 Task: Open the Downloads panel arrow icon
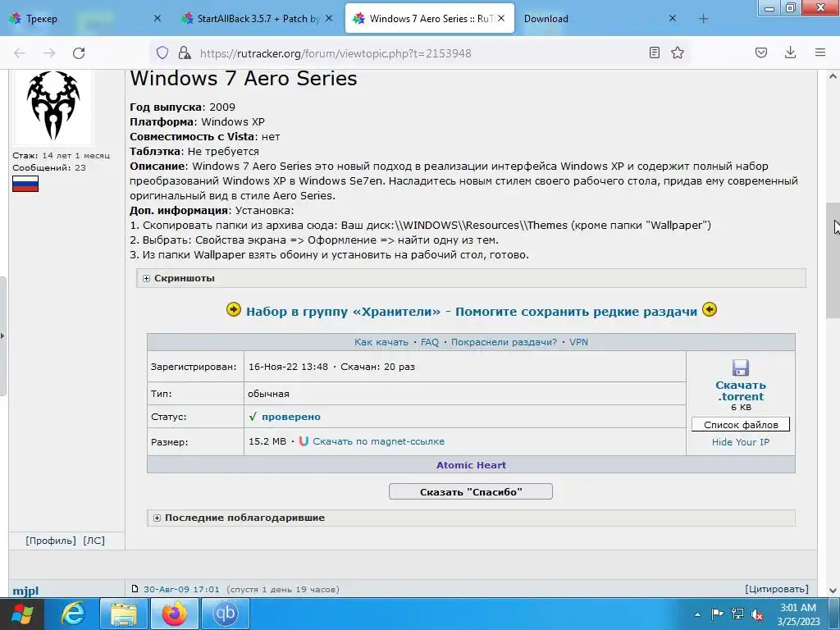790,52
